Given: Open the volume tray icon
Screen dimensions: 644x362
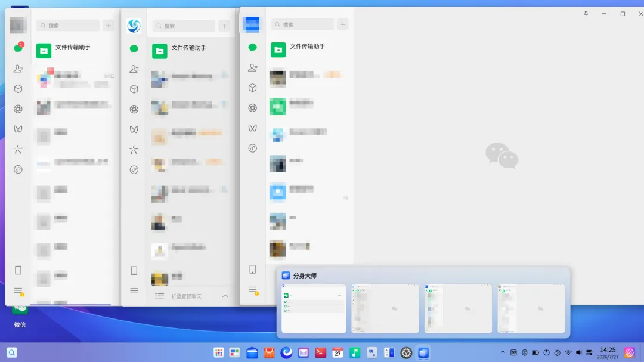Looking at the screenshot, I should (x=578, y=352).
